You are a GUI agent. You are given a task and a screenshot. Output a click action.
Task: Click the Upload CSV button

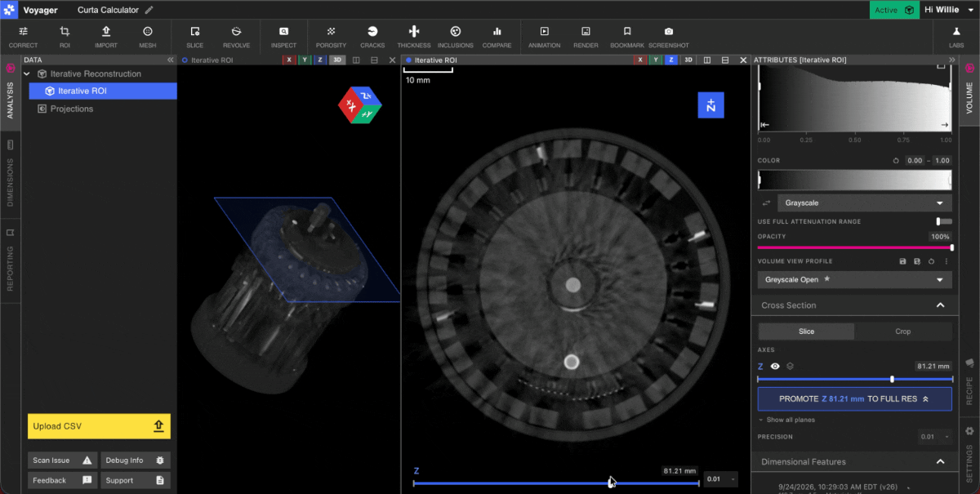[x=99, y=426]
